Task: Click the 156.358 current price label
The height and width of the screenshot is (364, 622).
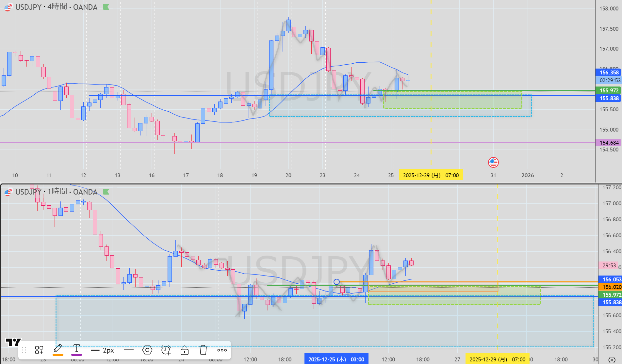Action: 609,72
